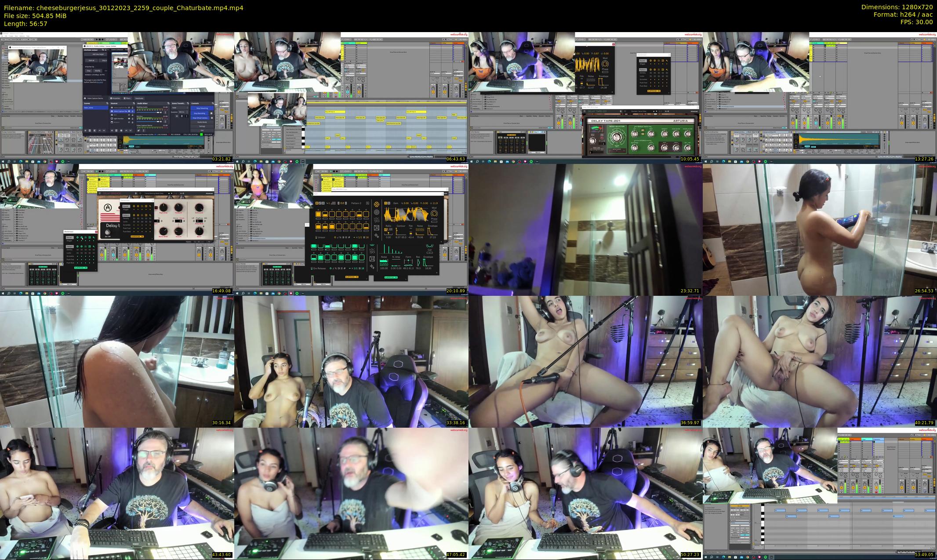The width and height of the screenshot is (937, 560).
Task: Click the 'Env Release' label in the 20:10 frame
Action: 319,269
